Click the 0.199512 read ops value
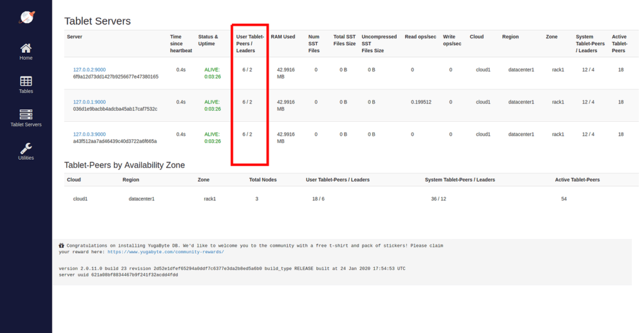The width and height of the screenshot is (644, 333). click(421, 102)
